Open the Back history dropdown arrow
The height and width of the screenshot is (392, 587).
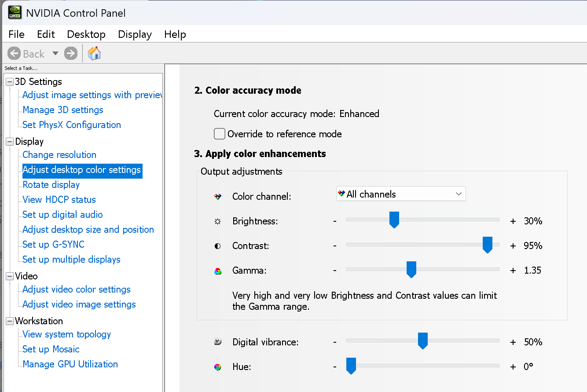55,54
